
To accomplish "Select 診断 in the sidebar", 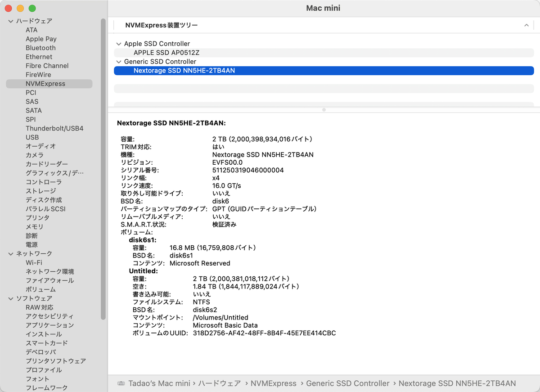I will (31, 236).
